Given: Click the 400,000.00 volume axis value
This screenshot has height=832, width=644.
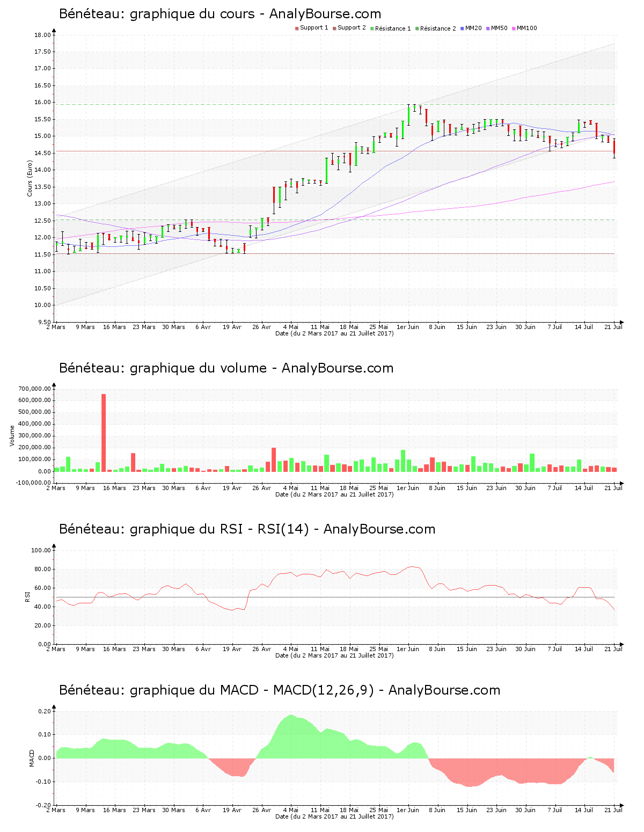Looking at the screenshot, I should click(x=34, y=424).
